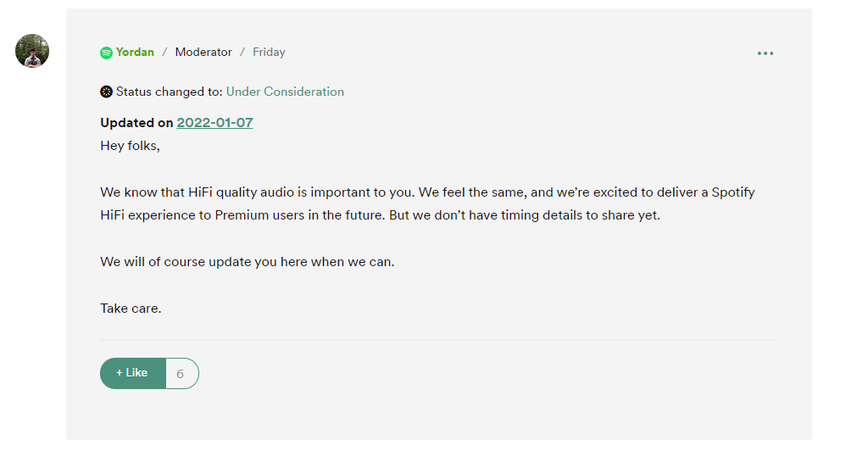Click the slash separator between Yordan and Moderator
This screenshot has height=462, width=868.
click(x=164, y=53)
